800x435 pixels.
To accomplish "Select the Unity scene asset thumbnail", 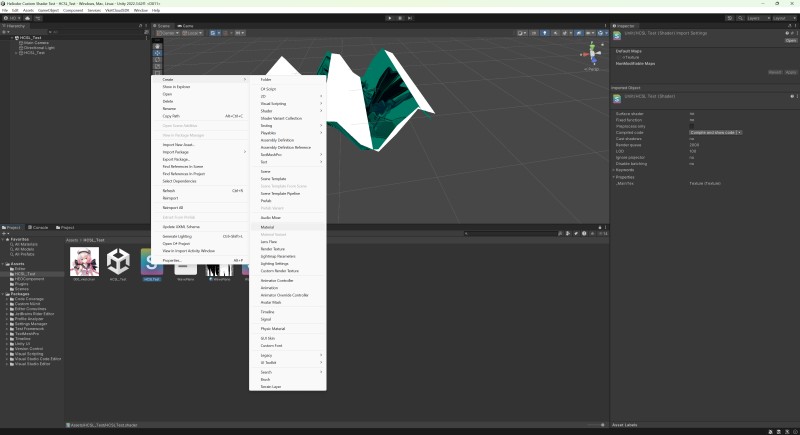I will (118, 262).
